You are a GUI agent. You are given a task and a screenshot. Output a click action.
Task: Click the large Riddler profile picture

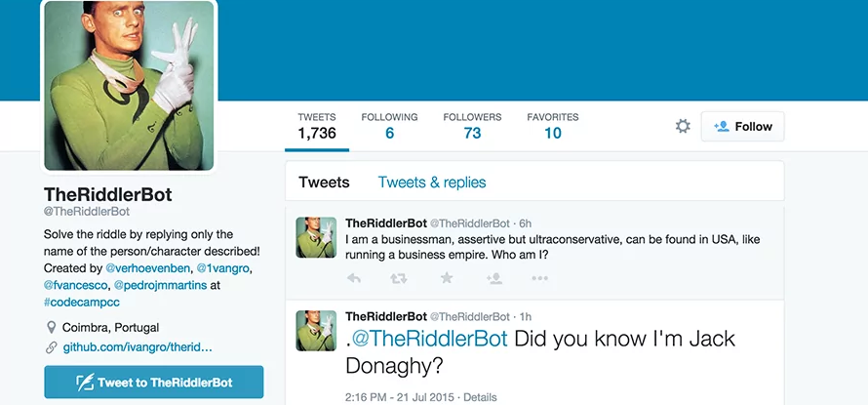pyautogui.click(x=129, y=85)
